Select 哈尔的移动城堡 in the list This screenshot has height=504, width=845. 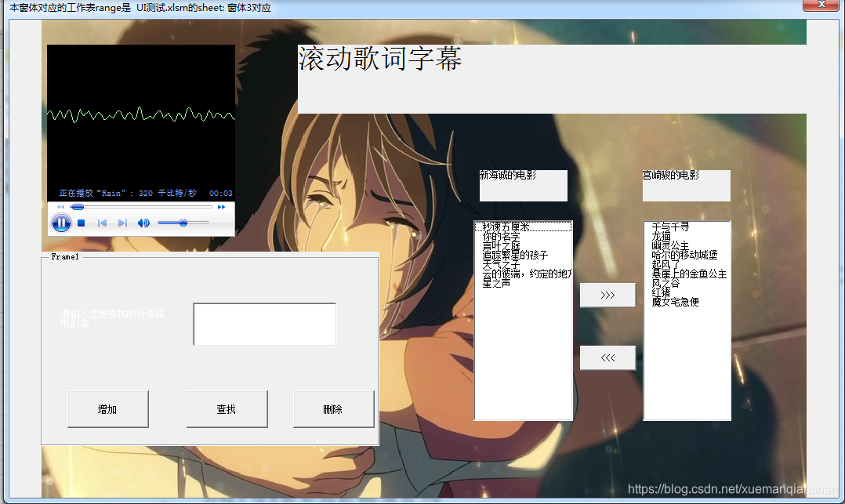[687, 255]
